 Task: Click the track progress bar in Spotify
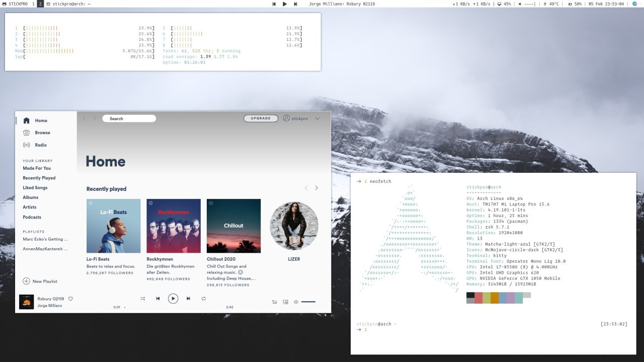pos(173,307)
